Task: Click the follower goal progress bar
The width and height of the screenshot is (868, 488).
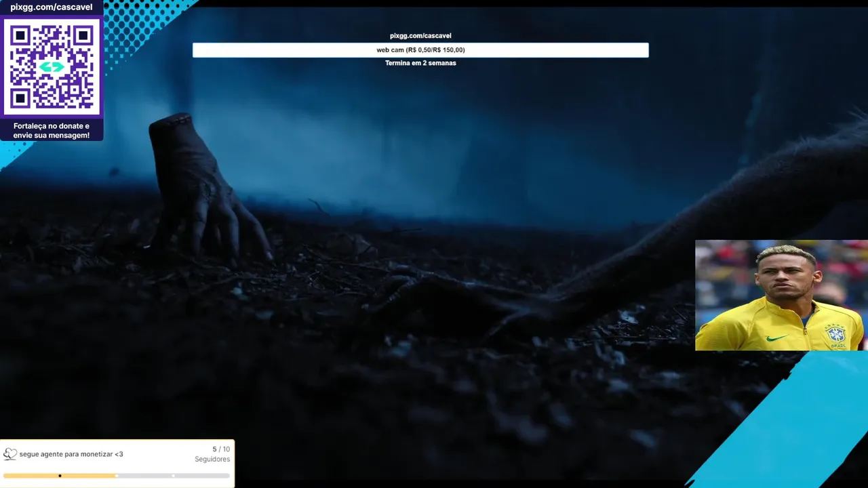Action: click(117, 476)
